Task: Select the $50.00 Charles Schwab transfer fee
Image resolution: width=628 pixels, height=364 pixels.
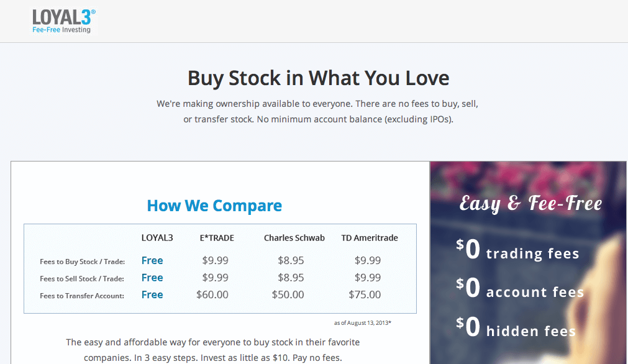Action: click(x=288, y=295)
